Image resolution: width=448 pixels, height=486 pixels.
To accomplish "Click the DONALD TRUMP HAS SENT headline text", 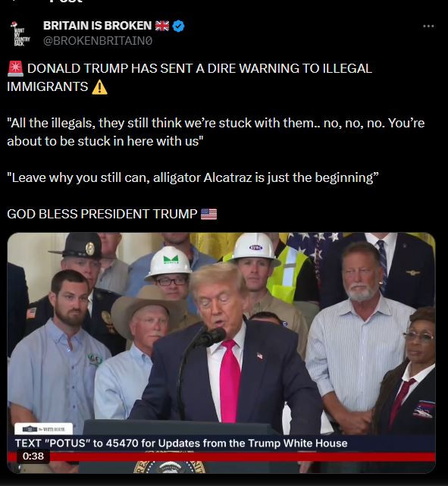I will [190, 77].
